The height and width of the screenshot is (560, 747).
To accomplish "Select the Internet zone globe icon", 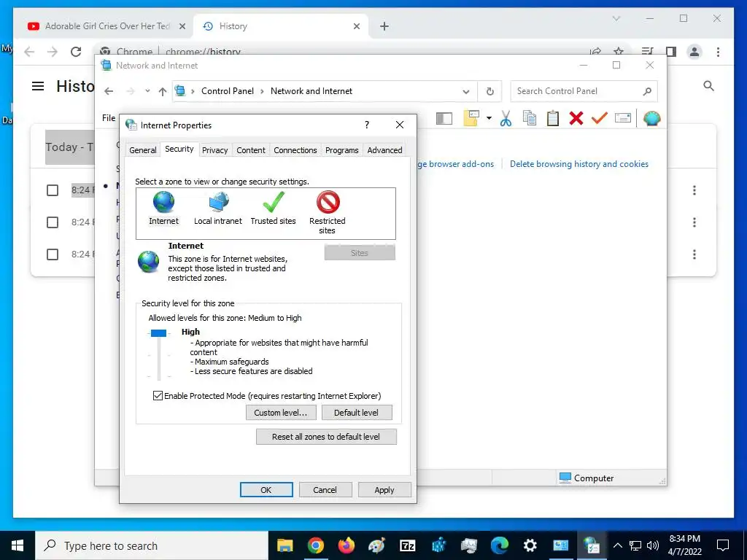I will [163, 203].
